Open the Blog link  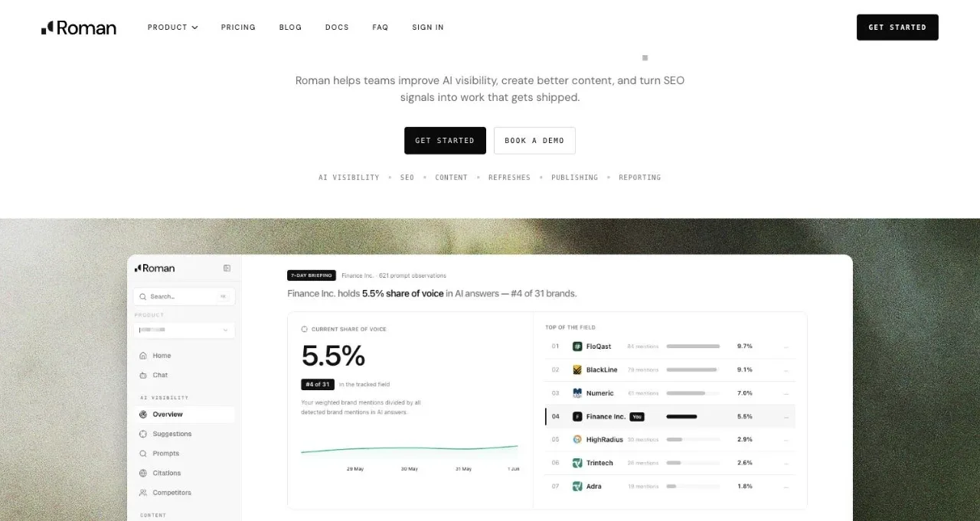(x=290, y=28)
